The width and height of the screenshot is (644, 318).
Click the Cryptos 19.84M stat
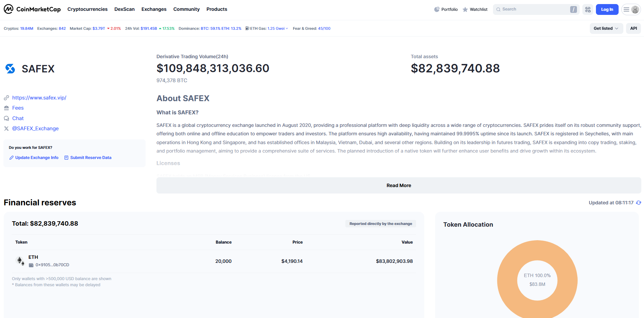click(18, 28)
